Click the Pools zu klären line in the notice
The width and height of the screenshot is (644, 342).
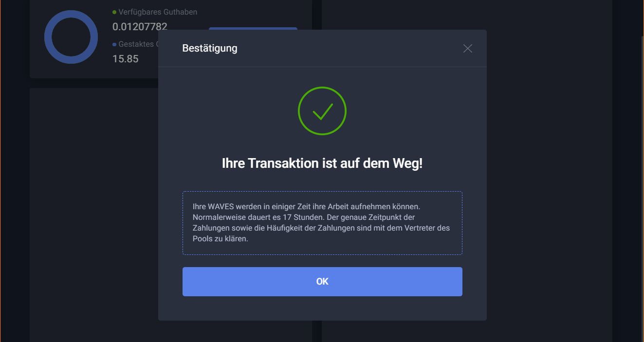pos(221,239)
